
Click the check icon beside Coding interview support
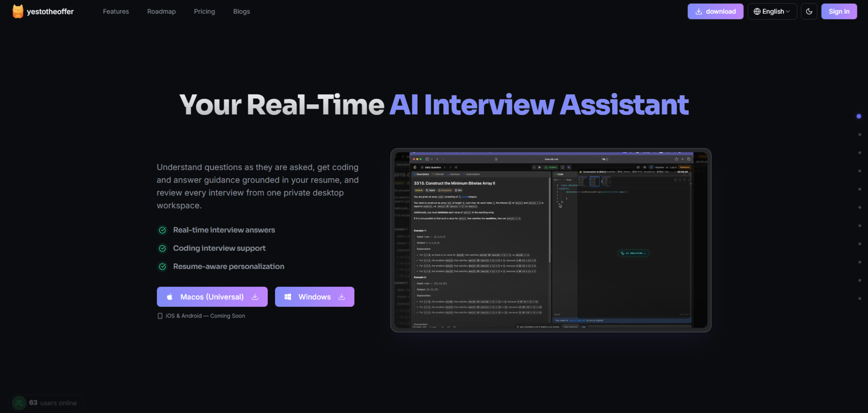(163, 248)
